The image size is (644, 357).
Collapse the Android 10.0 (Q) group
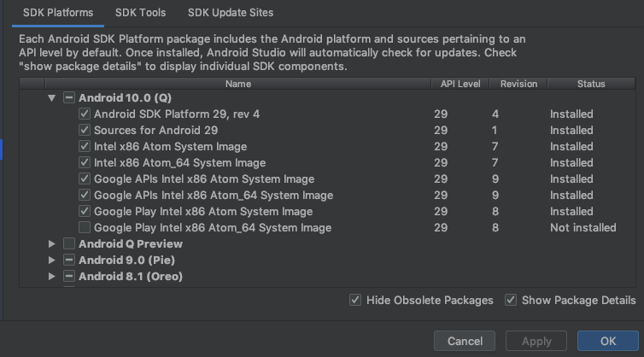coord(52,98)
